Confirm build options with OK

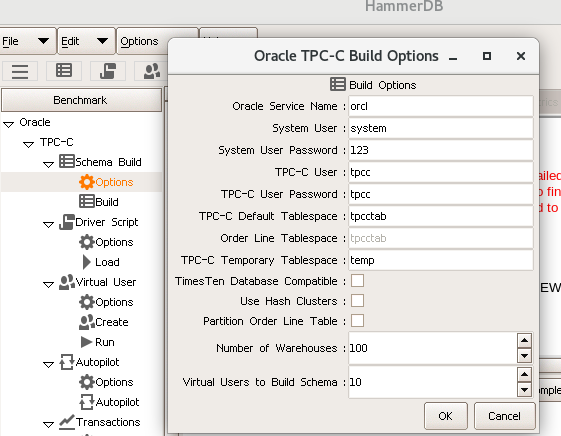pyautogui.click(x=446, y=416)
